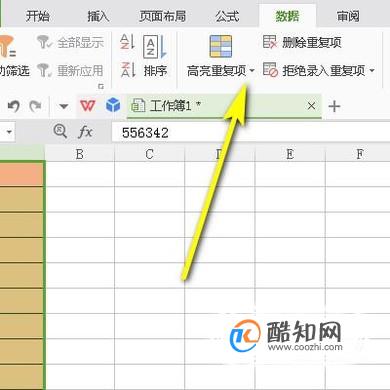Click the descending sort Z-A icon
This screenshot has width=390, height=390.
(127, 69)
